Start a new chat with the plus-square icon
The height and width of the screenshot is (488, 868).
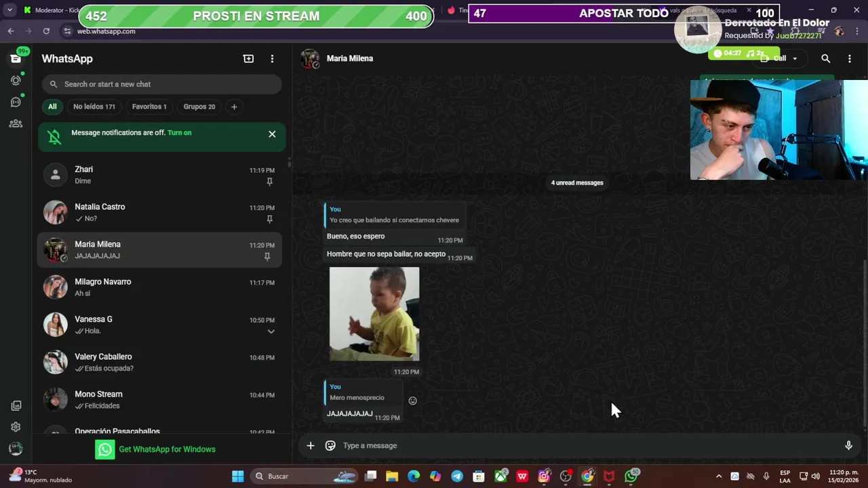pos(248,59)
